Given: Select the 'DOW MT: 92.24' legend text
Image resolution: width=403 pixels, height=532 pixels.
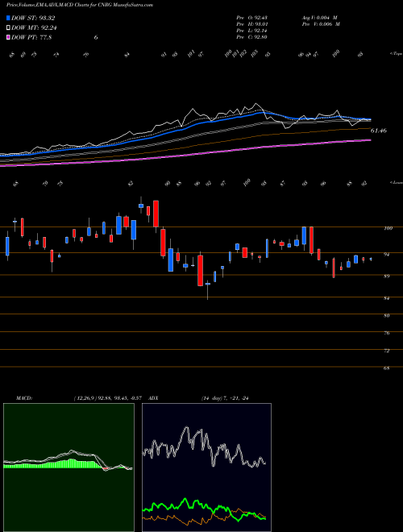Looking at the screenshot, I should click(x=33, y=28).
